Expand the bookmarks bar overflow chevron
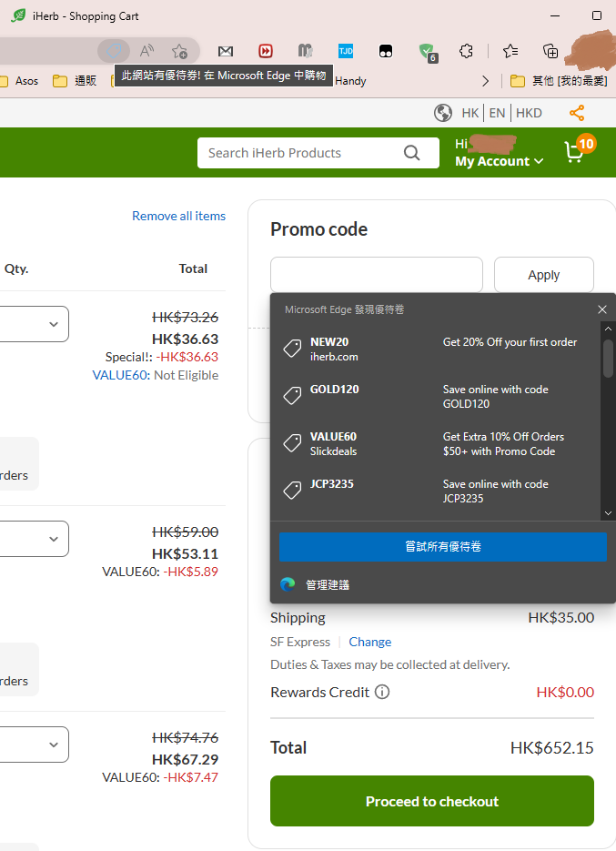Image resolution: width=616 pixels, height=851 pixels. tap(485, 81)
